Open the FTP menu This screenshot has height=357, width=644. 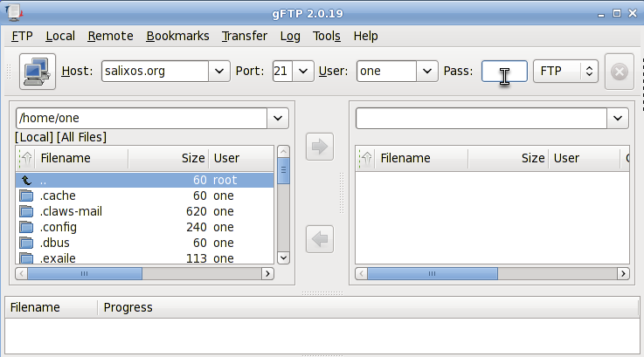point(22,36)
